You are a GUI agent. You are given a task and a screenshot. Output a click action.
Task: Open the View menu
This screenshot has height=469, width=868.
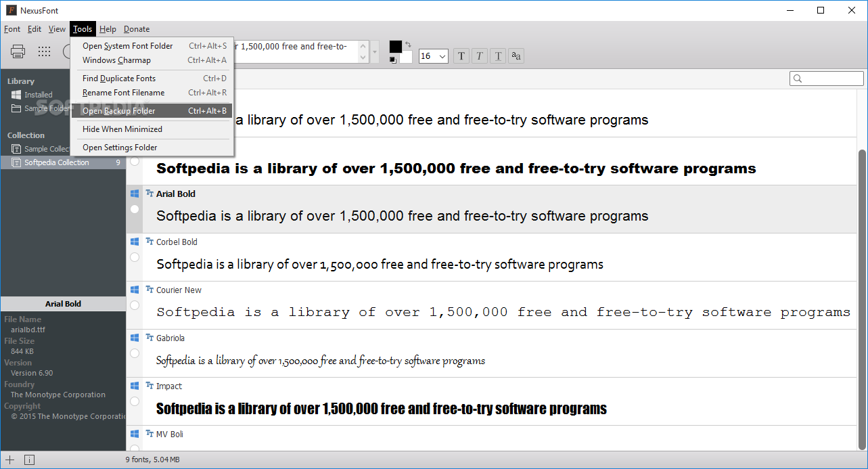click(x=57, y=29)
